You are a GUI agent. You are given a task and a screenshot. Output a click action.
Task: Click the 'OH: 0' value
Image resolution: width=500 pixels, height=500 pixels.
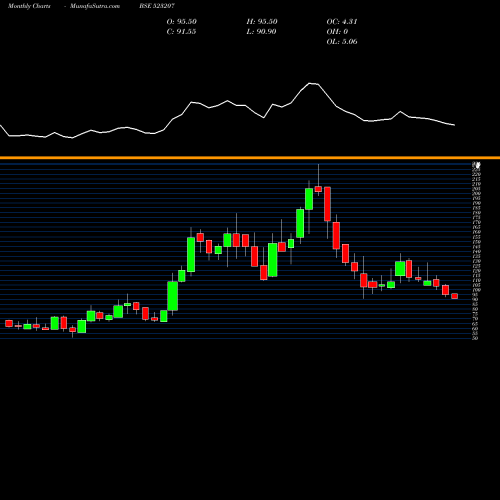click(x=337, y=32)
